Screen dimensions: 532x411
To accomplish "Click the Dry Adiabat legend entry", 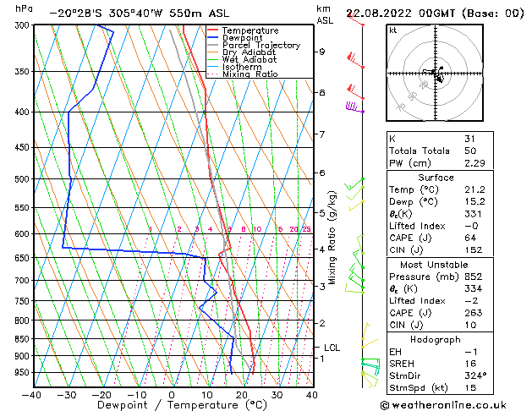I will [x=242, y=52].
